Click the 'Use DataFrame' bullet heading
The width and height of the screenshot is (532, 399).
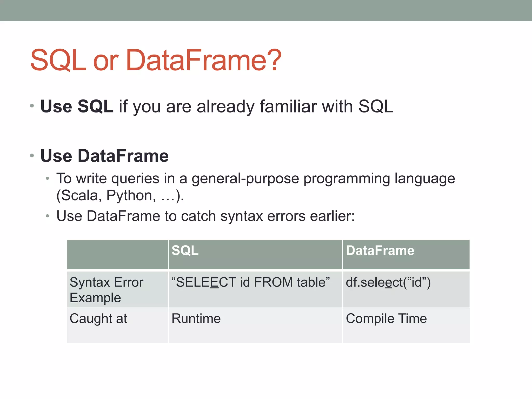click(104, 156)
